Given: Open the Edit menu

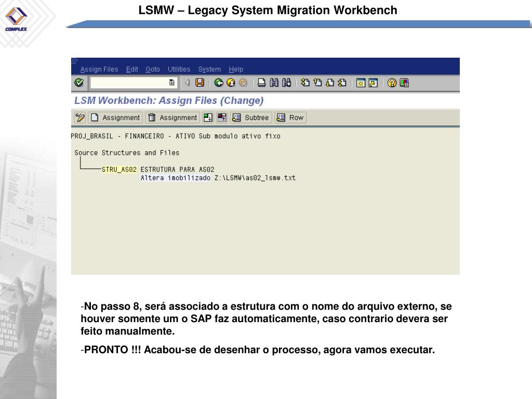Looking at the screenshot, I should (132, 69).
